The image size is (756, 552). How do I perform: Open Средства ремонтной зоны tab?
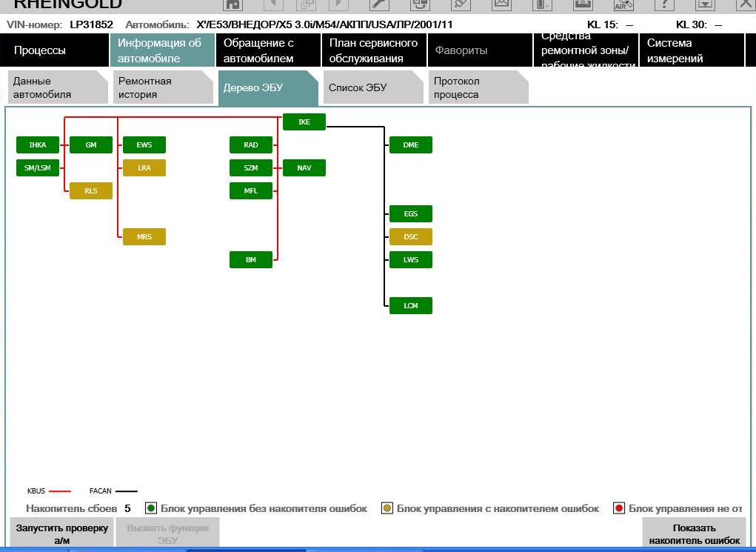coord(586,50)
